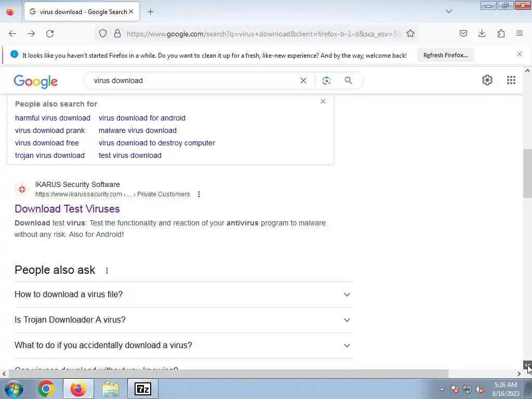532x399 pixels.
Task: Go forward with the forward arrow
Action: click(x=31, y=34)
